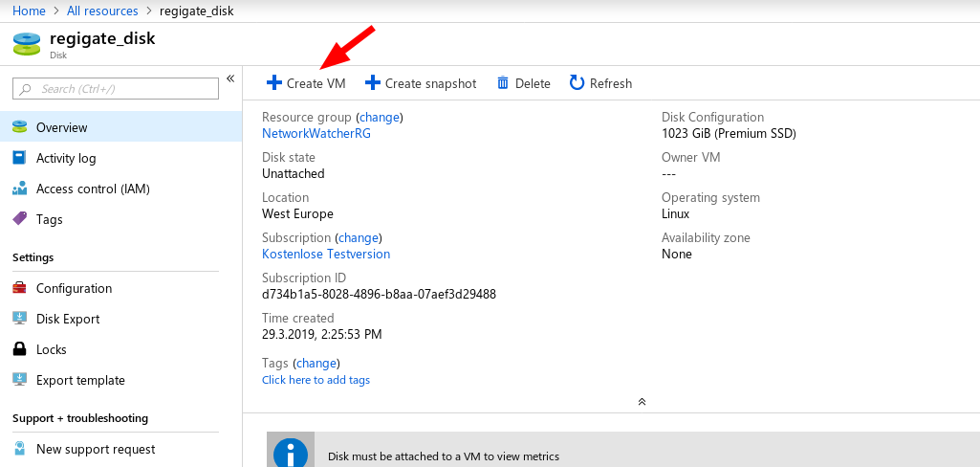Screen dimensions: 980x467
Task: Click the 1023 GiB (Premium SSD) value
Action: (729, 133)
